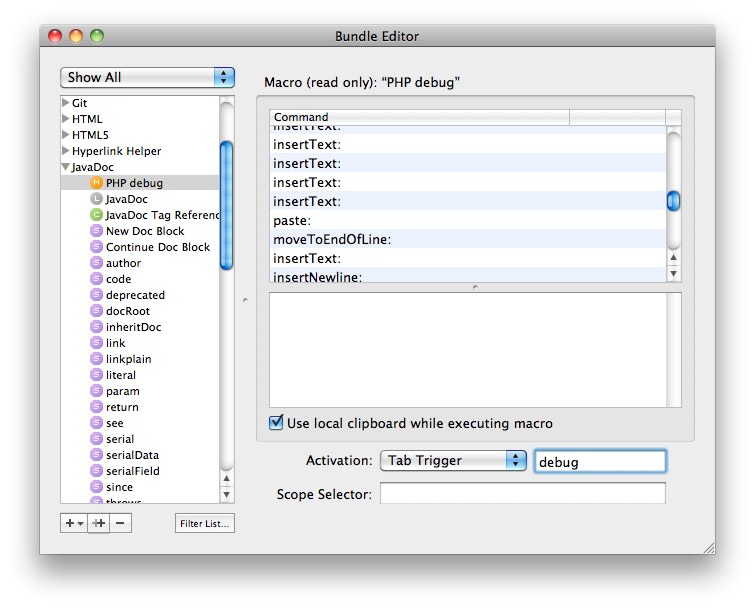
Task: Click the snippet icon beside literal
Action: pos(97,375)
